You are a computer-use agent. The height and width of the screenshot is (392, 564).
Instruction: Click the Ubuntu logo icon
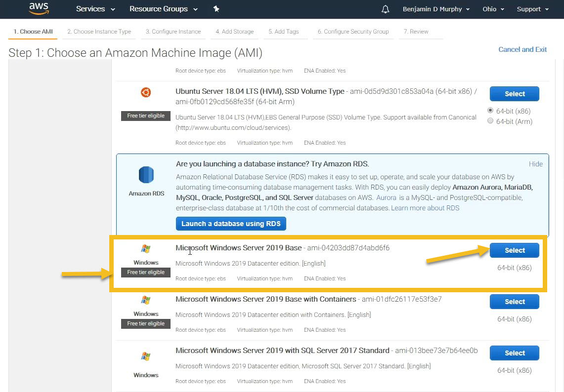[146, 92]
